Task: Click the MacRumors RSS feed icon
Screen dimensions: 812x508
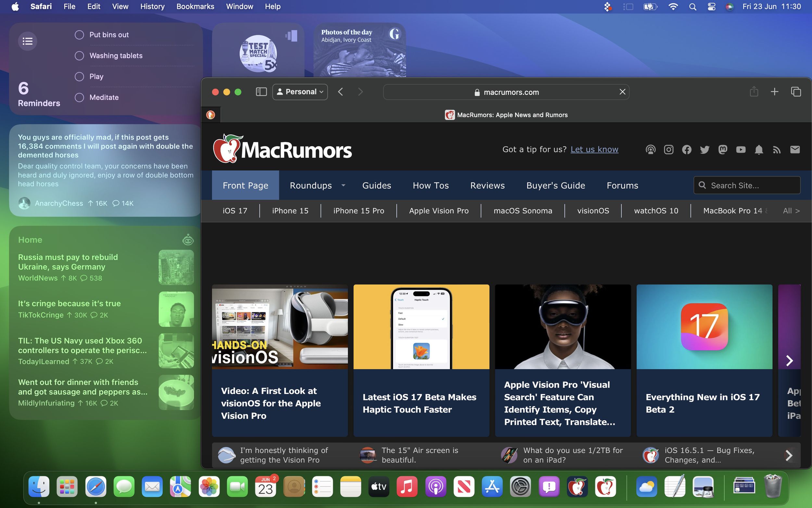Action: tap(777, 150)
